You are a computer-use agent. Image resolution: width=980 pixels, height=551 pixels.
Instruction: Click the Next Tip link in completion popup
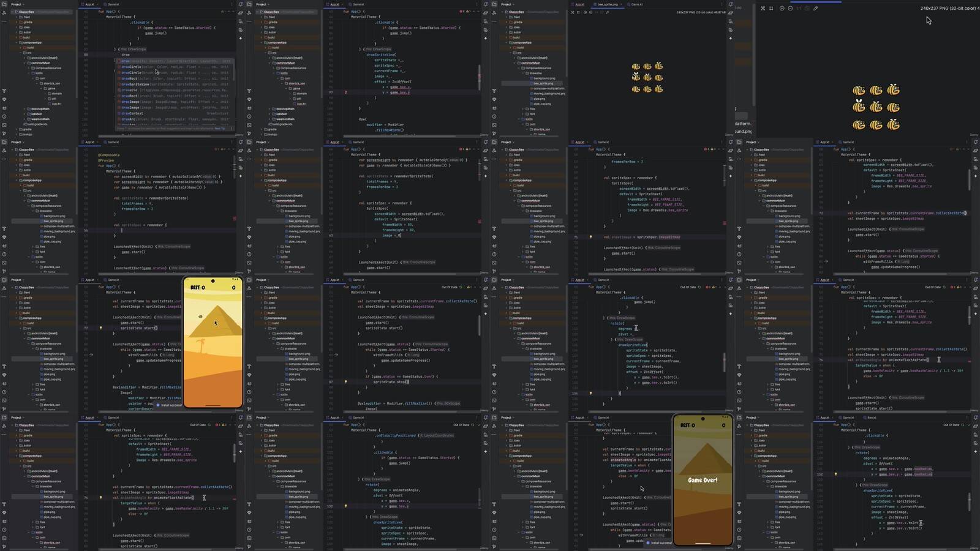tap(220, 129)
